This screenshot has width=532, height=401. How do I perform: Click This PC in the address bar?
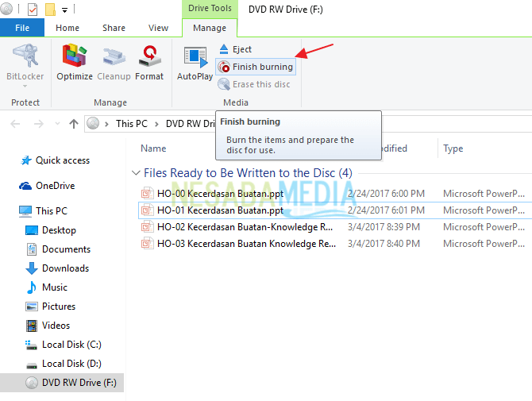click(132, 124)
